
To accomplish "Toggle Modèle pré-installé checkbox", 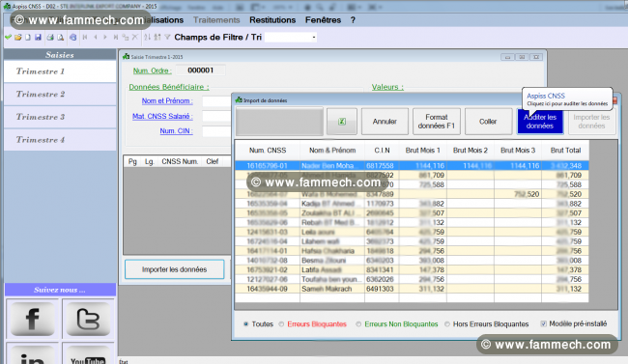I will coord(544,323).
